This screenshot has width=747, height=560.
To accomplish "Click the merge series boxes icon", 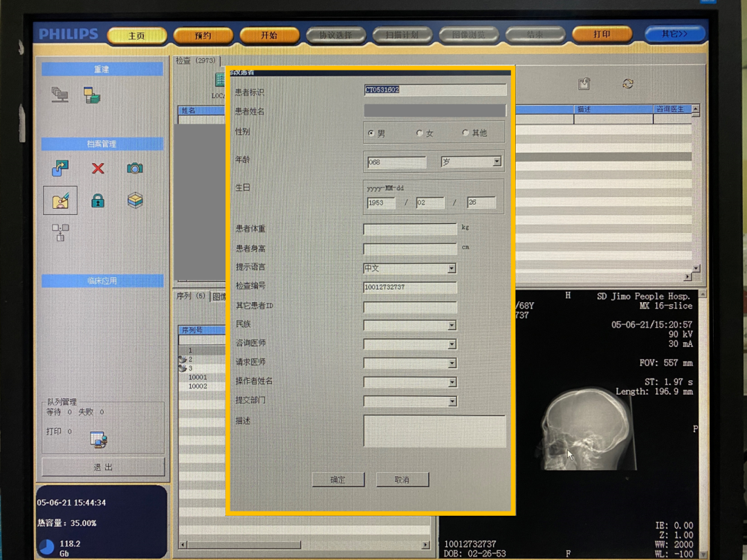I will point(60,232).
